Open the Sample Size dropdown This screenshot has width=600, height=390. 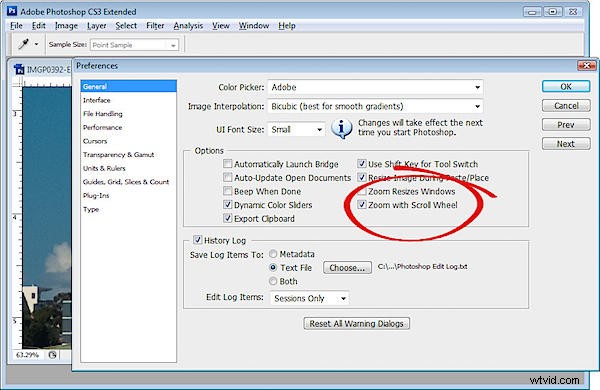[134, 45]
